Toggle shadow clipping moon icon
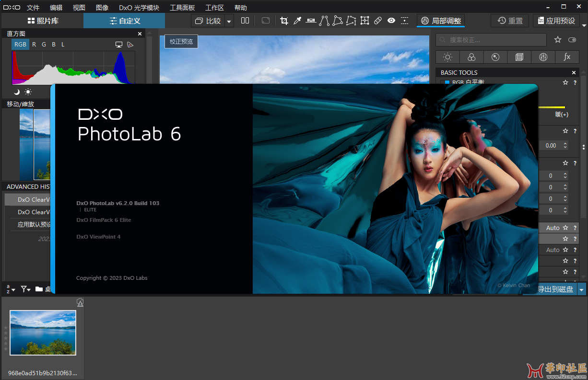The image size is (588, 380). click(x=17, y=92)
